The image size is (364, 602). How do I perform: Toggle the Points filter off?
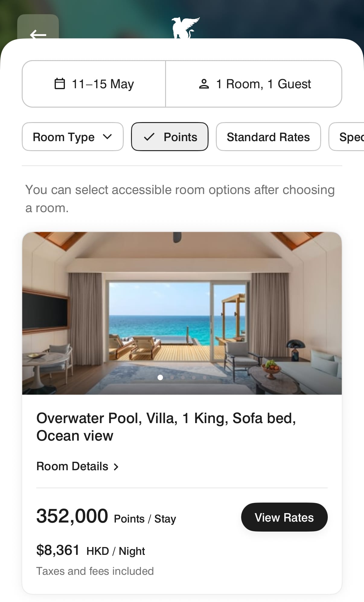click(x=170, y=137)
